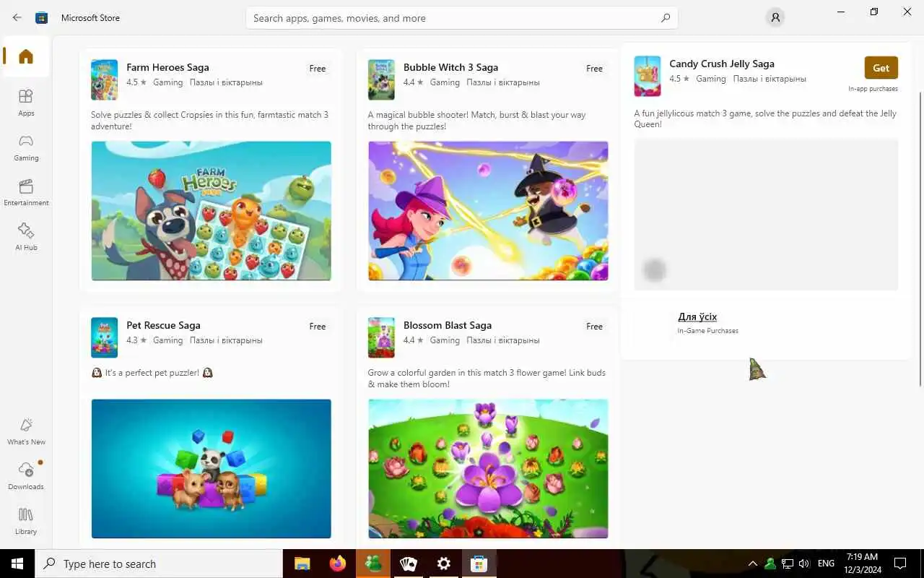Click the Bubble Witch 3 Saga title
This screenshot has height=578, width=924.
tap(450, 67)
